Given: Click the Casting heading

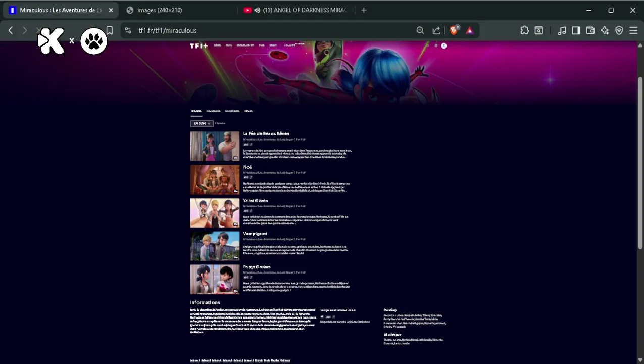Looking at the screenshot, I should tap(390, 310).
